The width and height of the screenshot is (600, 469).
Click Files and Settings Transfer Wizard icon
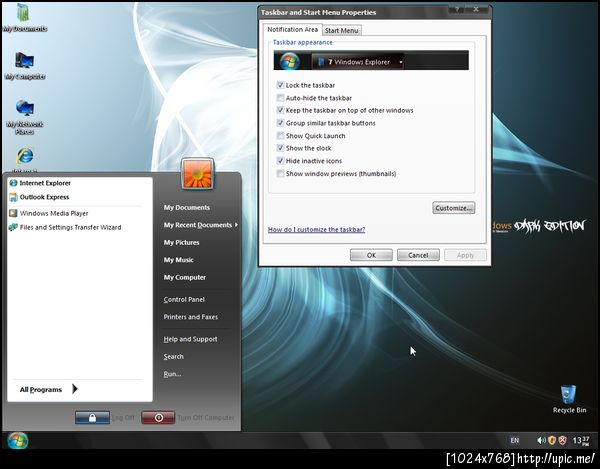click(x=13, y=227)
